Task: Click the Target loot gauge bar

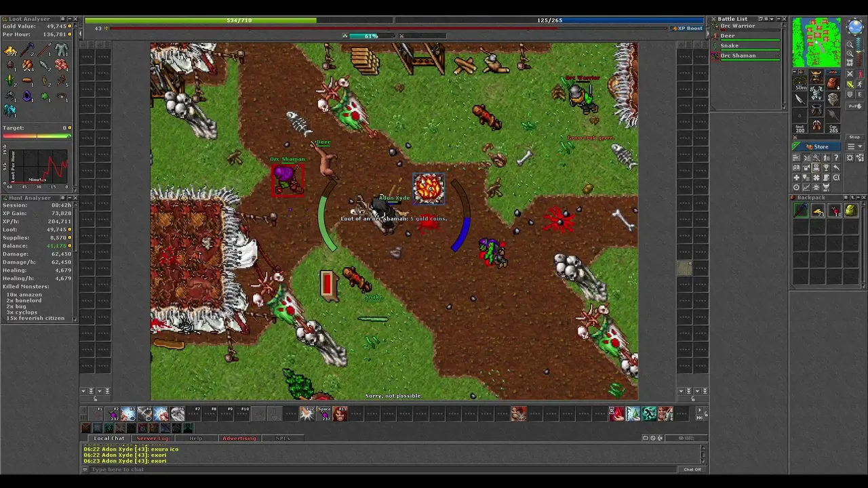Action: (37, 136)
